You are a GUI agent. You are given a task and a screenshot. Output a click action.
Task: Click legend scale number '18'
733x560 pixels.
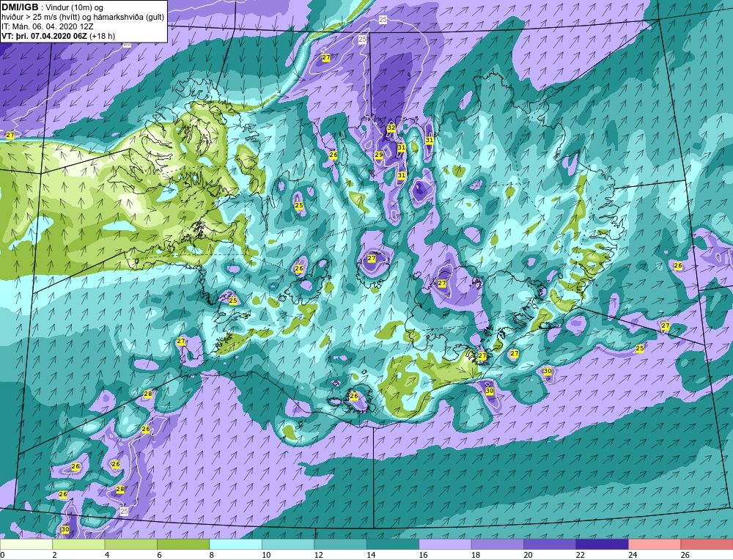476,555
